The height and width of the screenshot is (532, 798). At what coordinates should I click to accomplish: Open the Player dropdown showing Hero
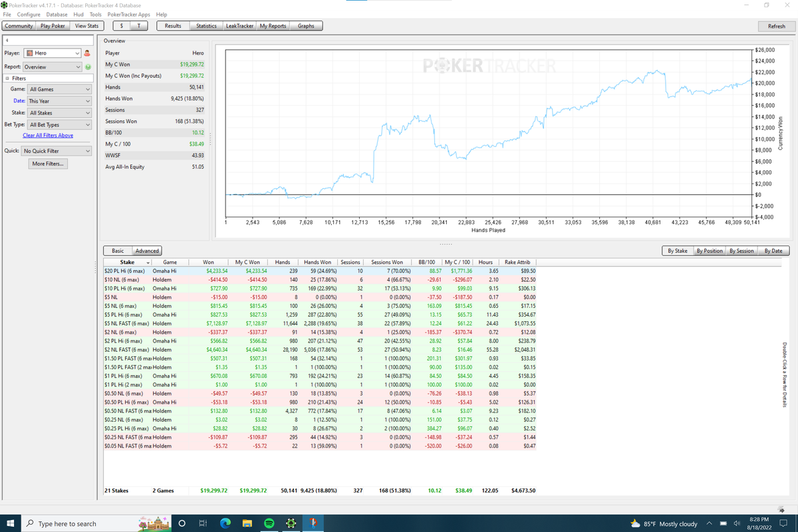(53, 53)
